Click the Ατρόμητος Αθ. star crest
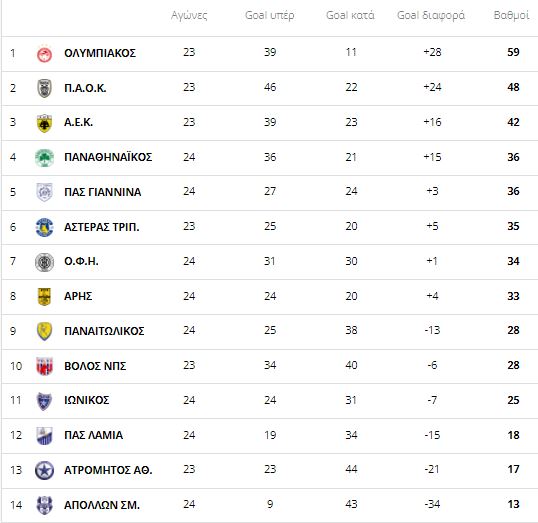 click(x=44, y=470)
